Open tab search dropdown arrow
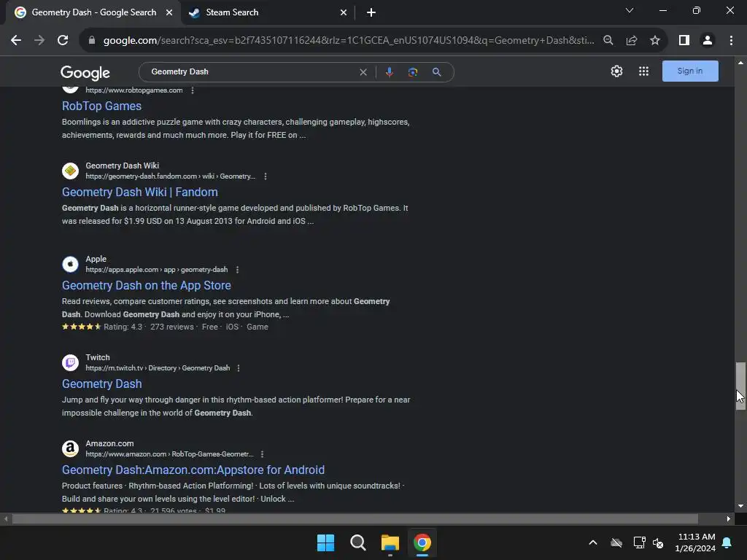Screen dimensions: 747x560 point(630,10)
